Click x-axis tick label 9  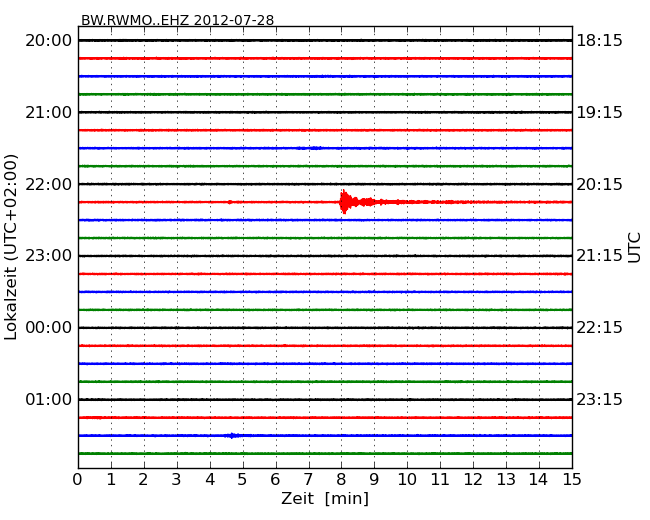pyautogui.click(x=374, y=480)
